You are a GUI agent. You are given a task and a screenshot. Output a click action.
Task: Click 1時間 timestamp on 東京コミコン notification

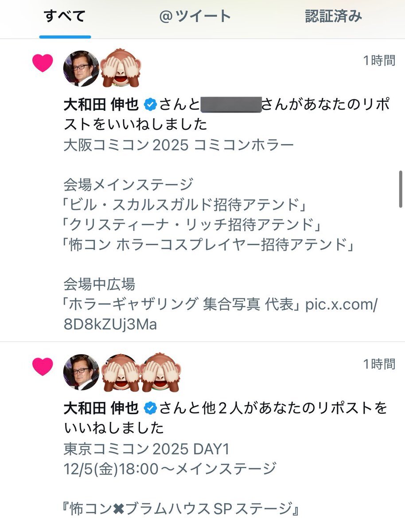(379, 364)
